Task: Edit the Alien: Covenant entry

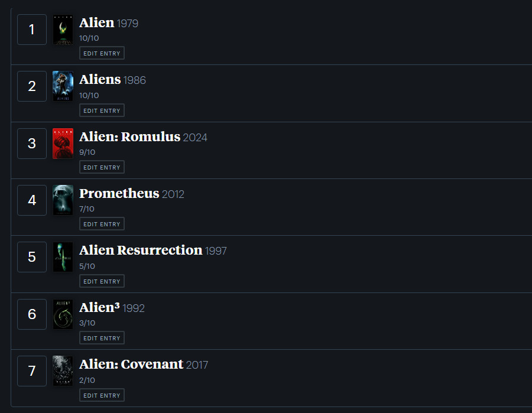Action: 102,395
